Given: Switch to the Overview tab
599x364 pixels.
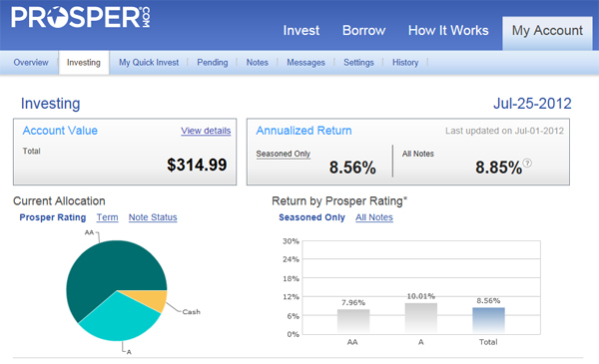Looking at the screenshot, I should click(x=31, y=62).
